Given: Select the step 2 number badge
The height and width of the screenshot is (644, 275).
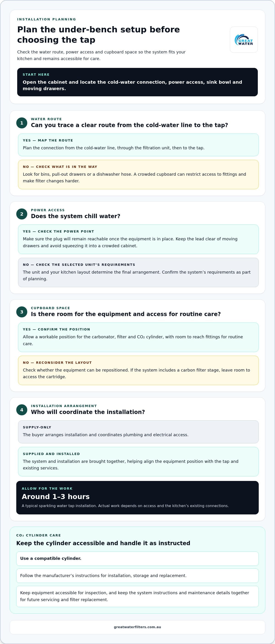Looking at the screenshot, I should click(22, 214).
